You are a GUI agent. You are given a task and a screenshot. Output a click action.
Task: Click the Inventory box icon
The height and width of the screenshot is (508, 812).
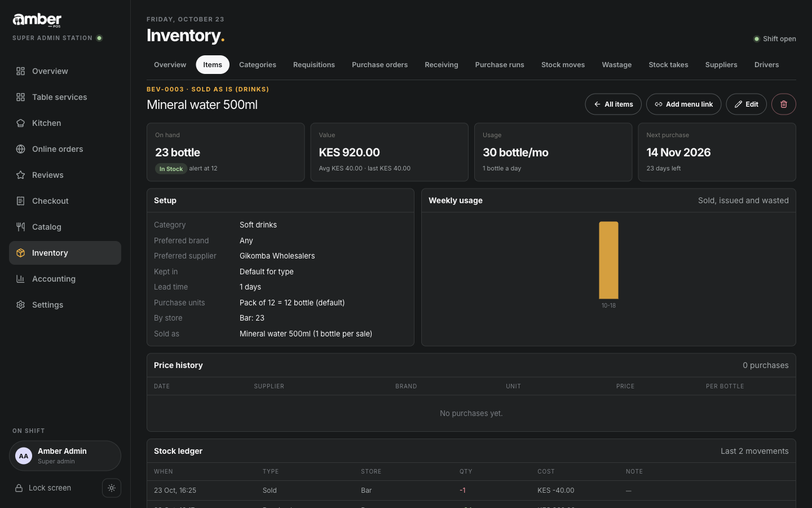coord(20,253)
